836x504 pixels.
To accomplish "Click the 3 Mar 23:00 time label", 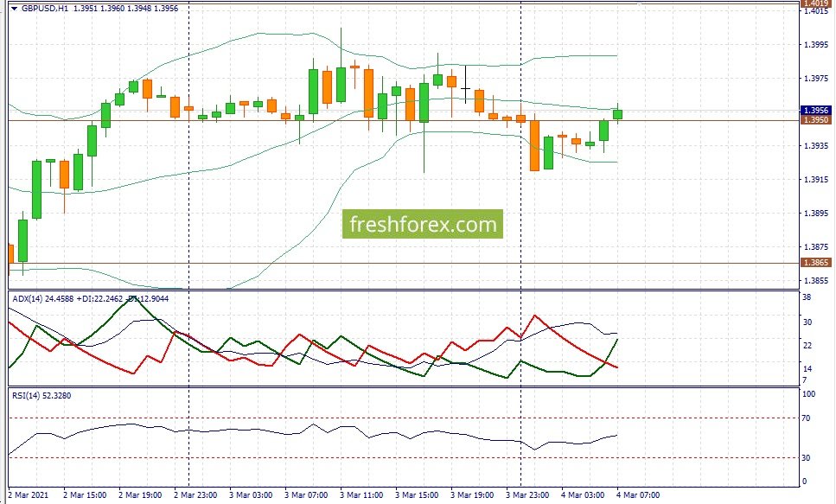I will coord(528,495).
